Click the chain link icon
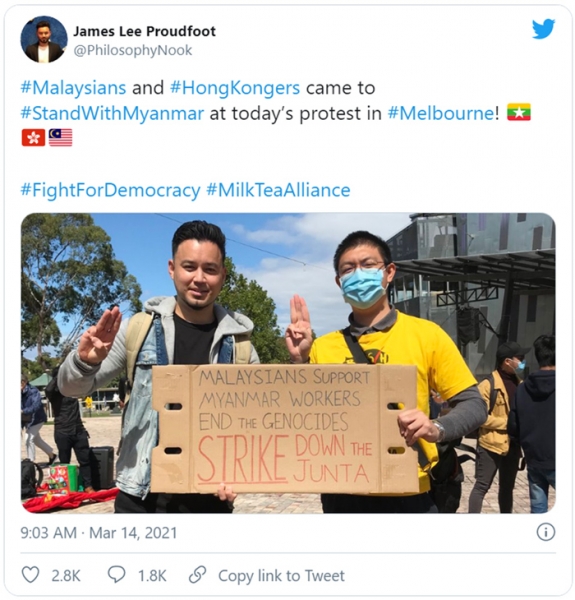The image size is (575, 600). click(198, 575)
